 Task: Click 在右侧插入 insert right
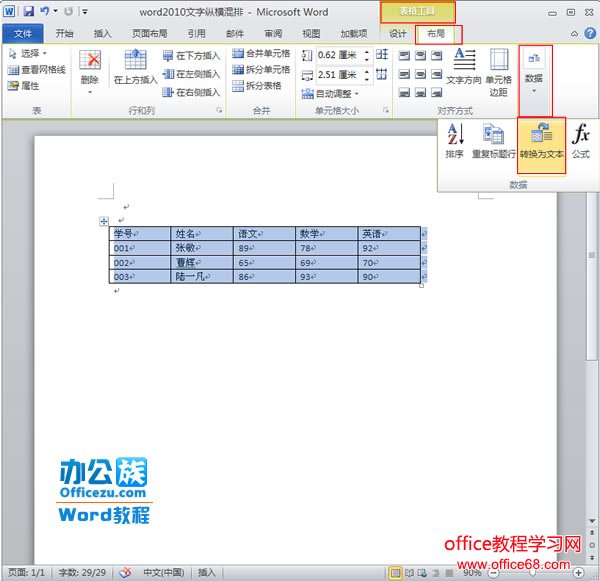[192, 92]
